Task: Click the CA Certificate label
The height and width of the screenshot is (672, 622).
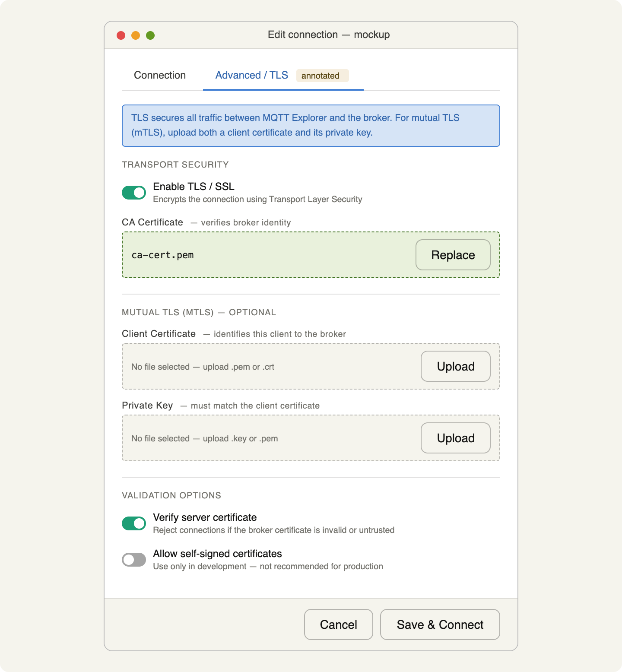Action: (x=152, y=222)
